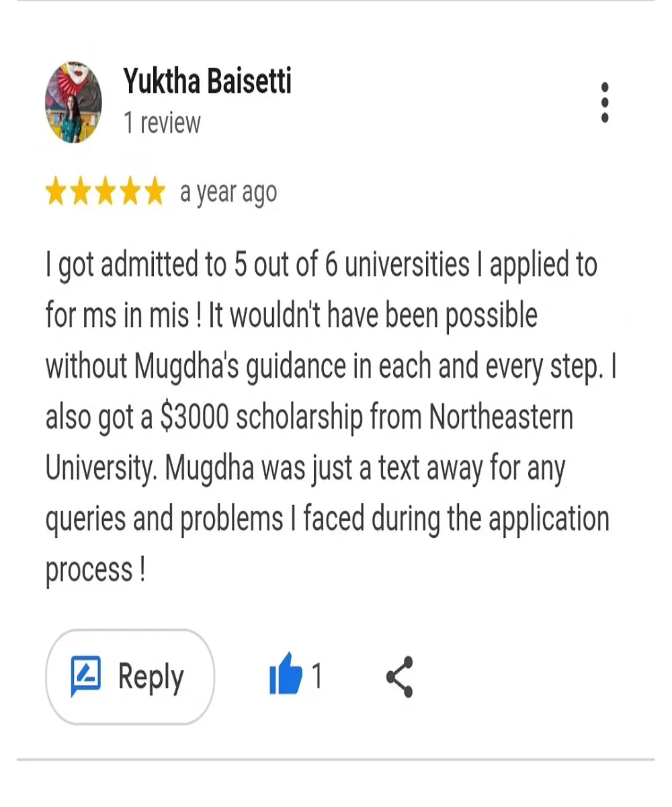Click the fourth yellow rating star
Screen dimensions: 672x807
(129, 192)
